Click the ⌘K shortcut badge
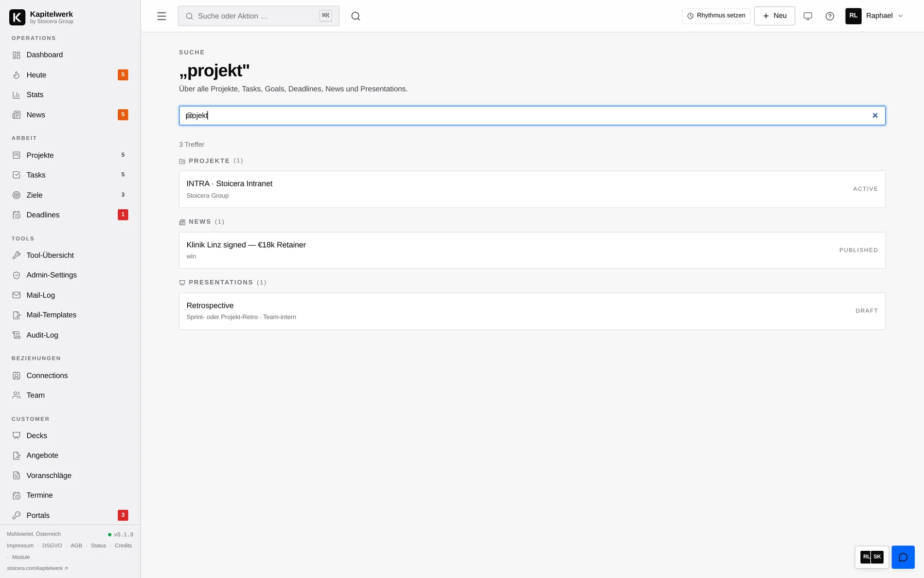 325,16
